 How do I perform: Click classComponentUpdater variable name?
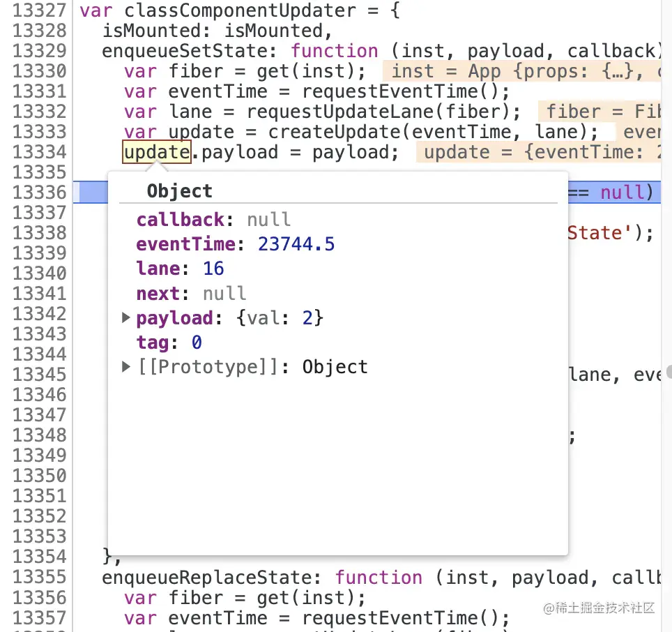[x=240, y=10]
